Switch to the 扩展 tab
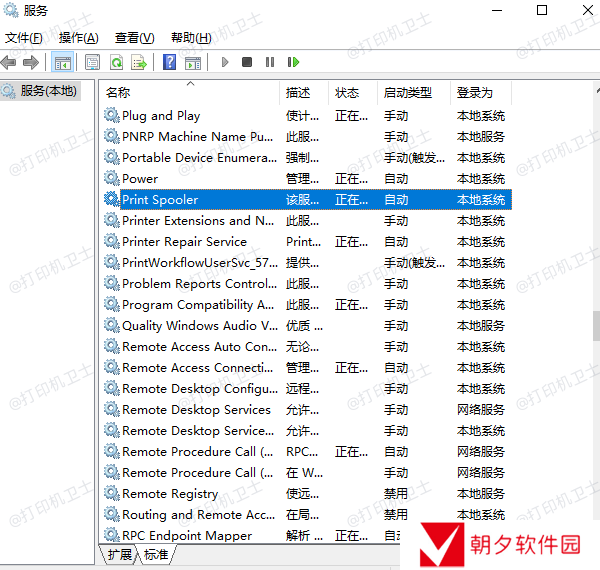The height and width of the screenshot is (570, 600). [x=119, y=554]
